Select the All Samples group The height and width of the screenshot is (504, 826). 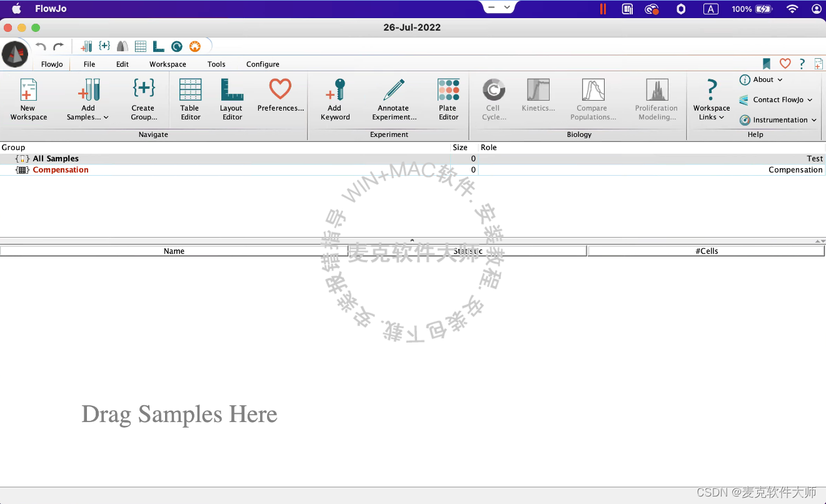56,159
